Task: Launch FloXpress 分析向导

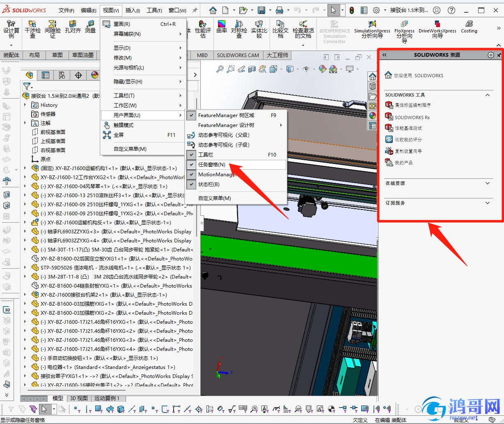Action: (404, 32)
